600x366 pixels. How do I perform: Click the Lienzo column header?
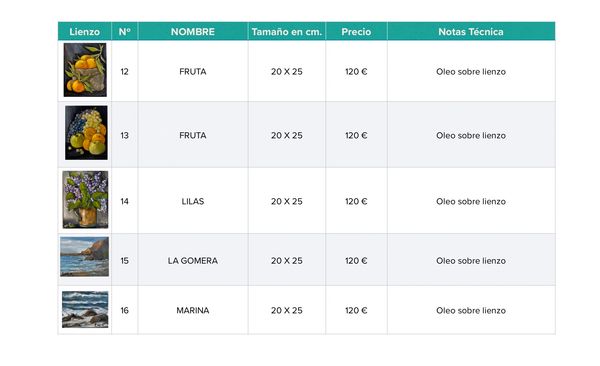coord(85,31)
